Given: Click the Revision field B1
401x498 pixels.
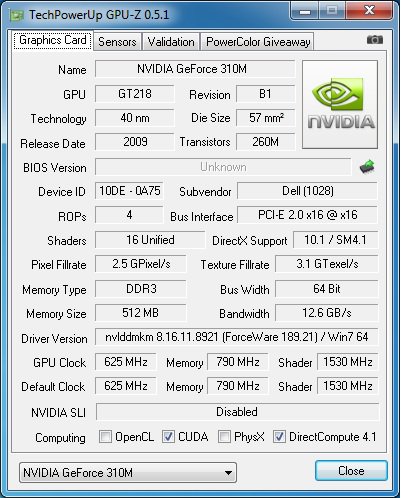Looking at the screenshot, I should tap(266, 94).
